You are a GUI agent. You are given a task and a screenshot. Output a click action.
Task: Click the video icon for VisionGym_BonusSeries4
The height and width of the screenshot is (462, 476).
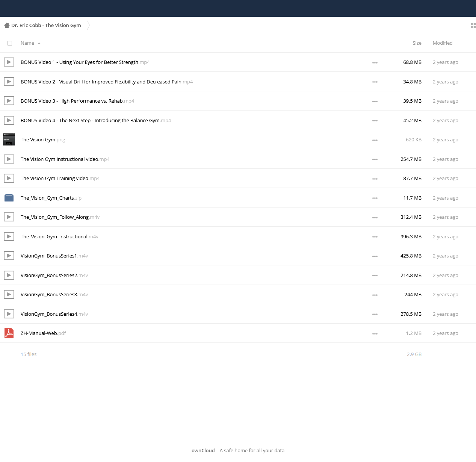[x=9, y=314]
